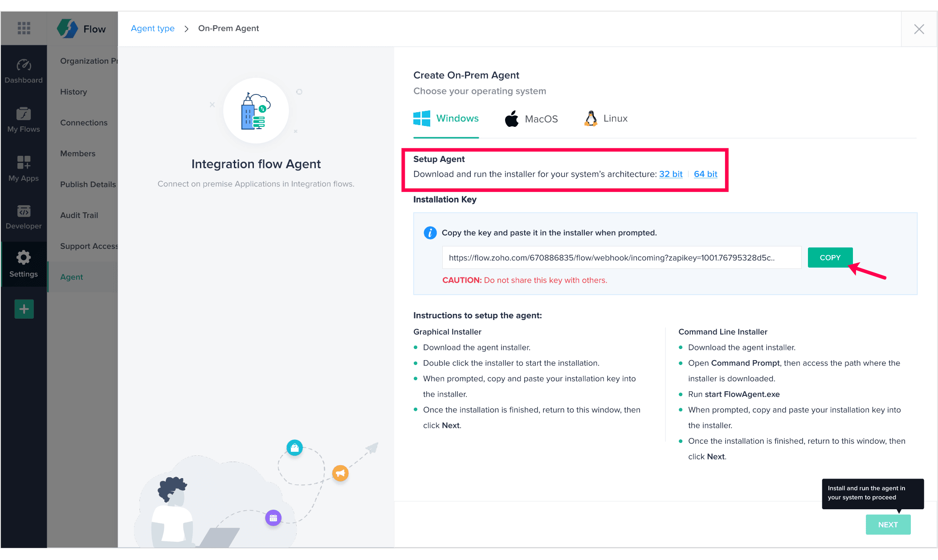Click the blue info icon
Viewport: 938px width, 560px height.
pyautogui.click(x=430, y=233)
